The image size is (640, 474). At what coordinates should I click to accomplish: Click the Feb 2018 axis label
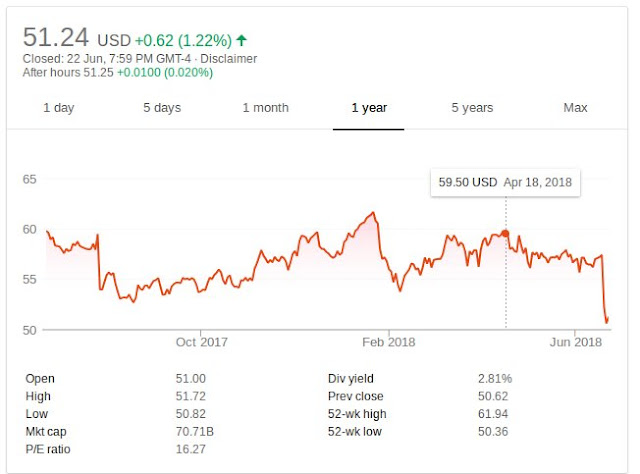click(388, 342)
